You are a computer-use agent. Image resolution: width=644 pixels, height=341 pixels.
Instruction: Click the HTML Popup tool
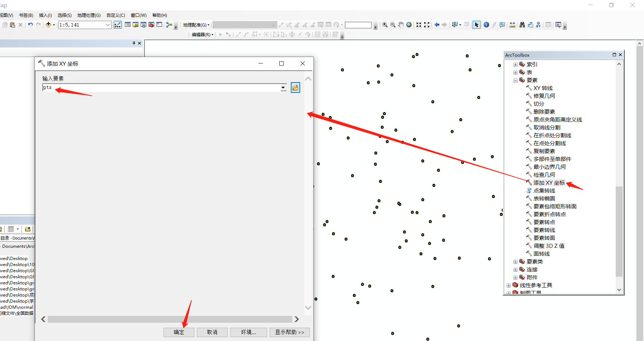point(502,25)
